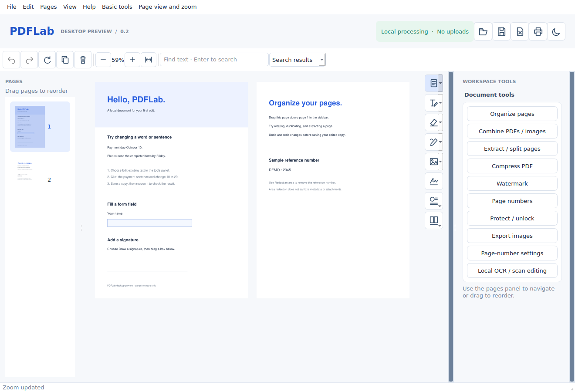The image size is (575, 392).
Task: Click the Watermark button
Action: tap(512, 183)
